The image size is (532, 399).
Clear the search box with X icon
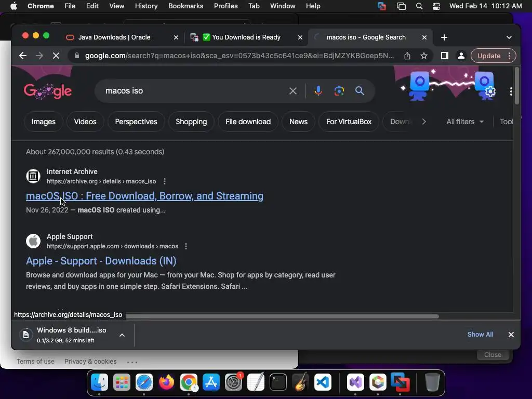(x=293, y=91)
